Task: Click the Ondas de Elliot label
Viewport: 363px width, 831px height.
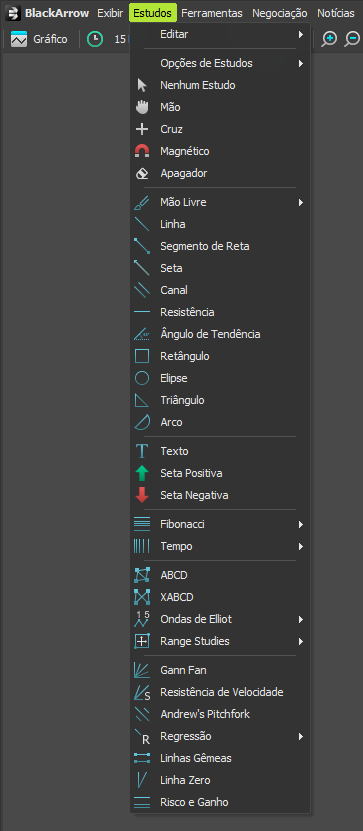Action: pyautogui.click(x=196, y=620)
